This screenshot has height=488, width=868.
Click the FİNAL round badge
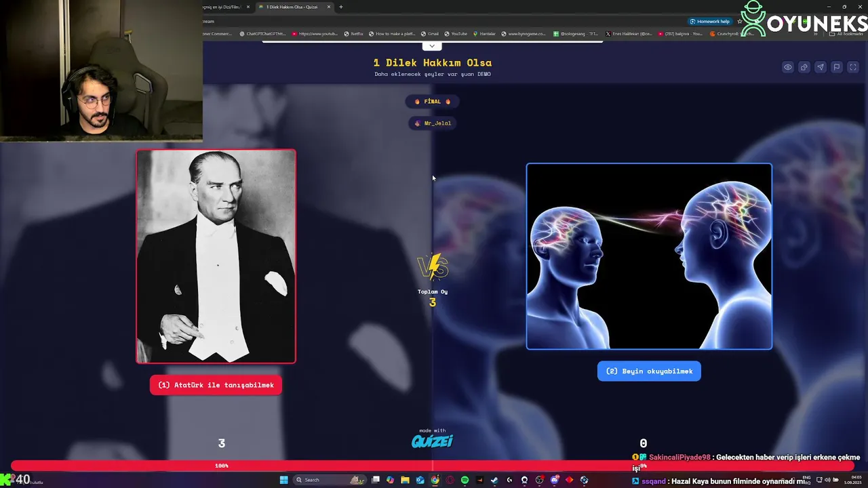coord(432,102)
